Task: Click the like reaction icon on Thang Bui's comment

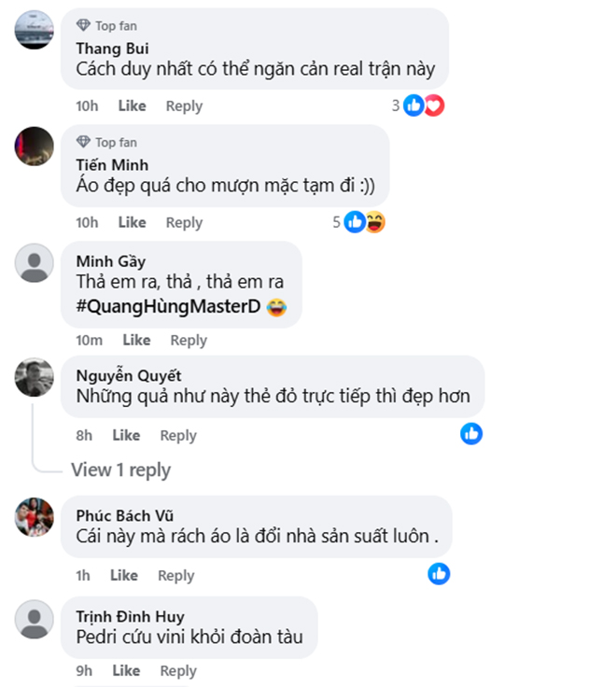Action: click(414, 105)
